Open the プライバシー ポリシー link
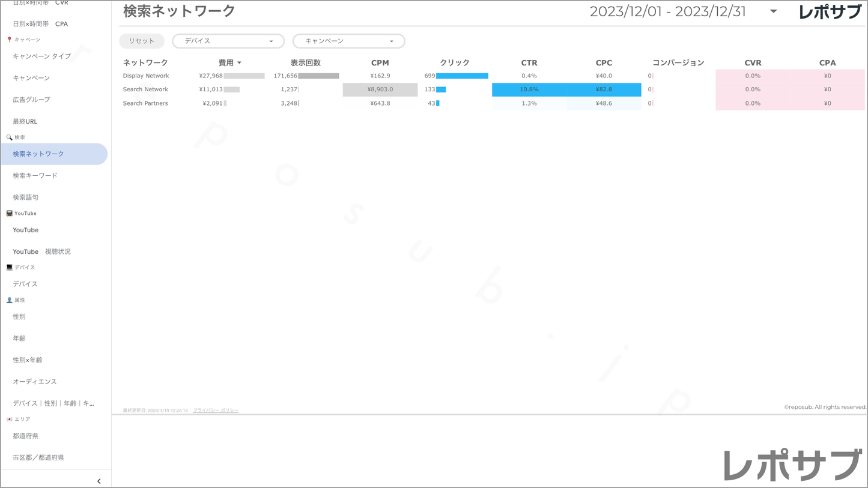 click(x=216, y=411)
